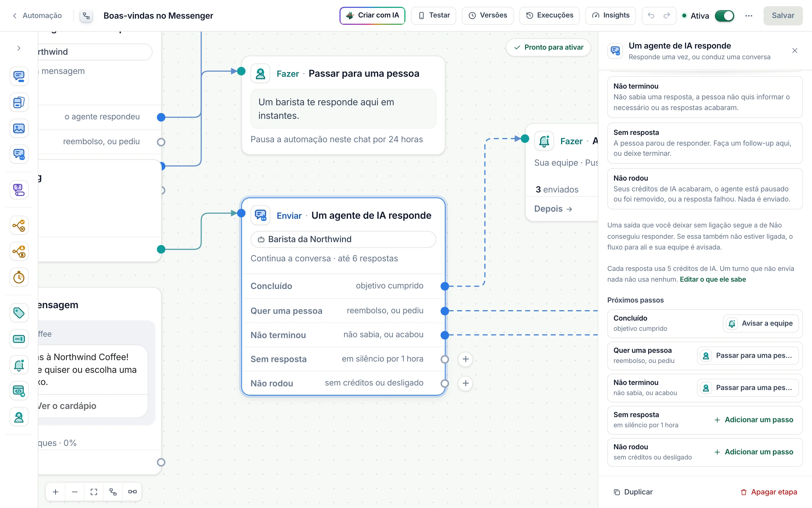Toggle the Ativa automation switch
Image resolution: width=812 pixels, height=508 pixels.
click(724, 16)
